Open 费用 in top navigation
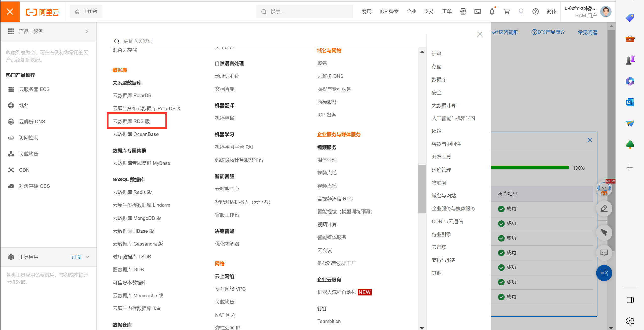 [x=366, y=11]
